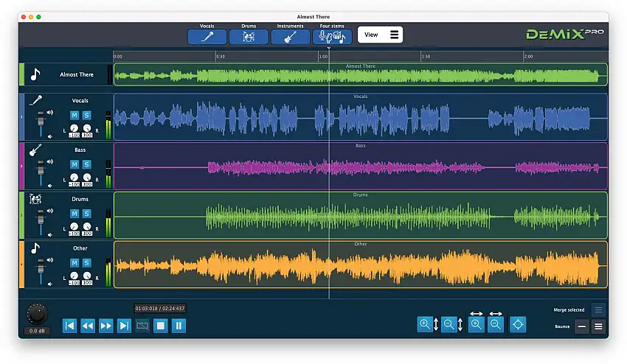The width and height of the screenshot is (627, 364).
Task: Toggle the loop playback button
Action: (x=142, y=326)
